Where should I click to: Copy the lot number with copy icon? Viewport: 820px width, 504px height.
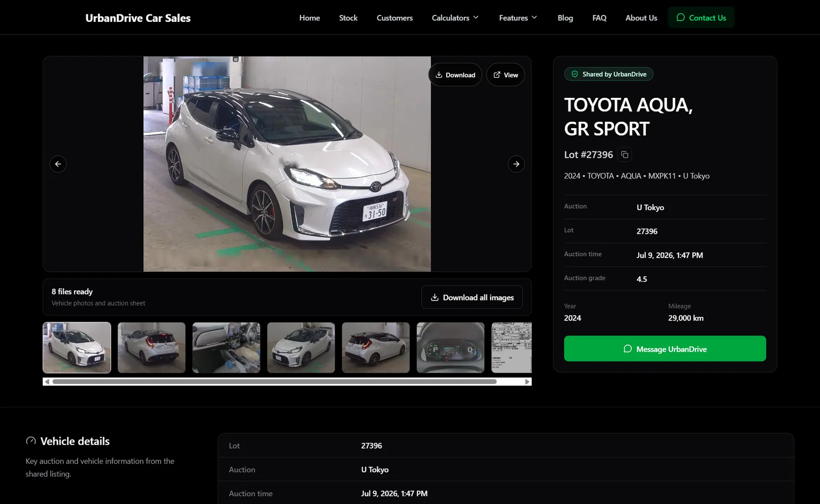click(x=625, y=155)
